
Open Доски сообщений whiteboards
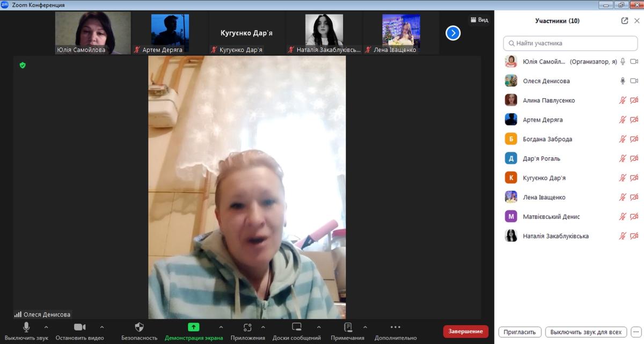tap(296, 332)
